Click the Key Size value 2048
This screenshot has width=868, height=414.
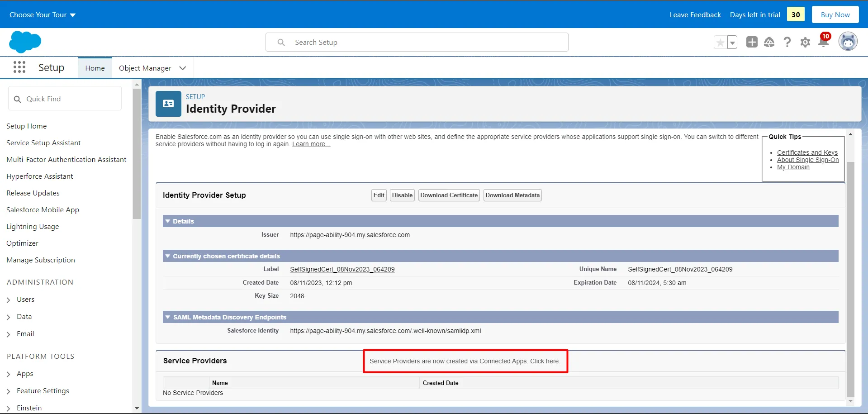click(297, 296)
